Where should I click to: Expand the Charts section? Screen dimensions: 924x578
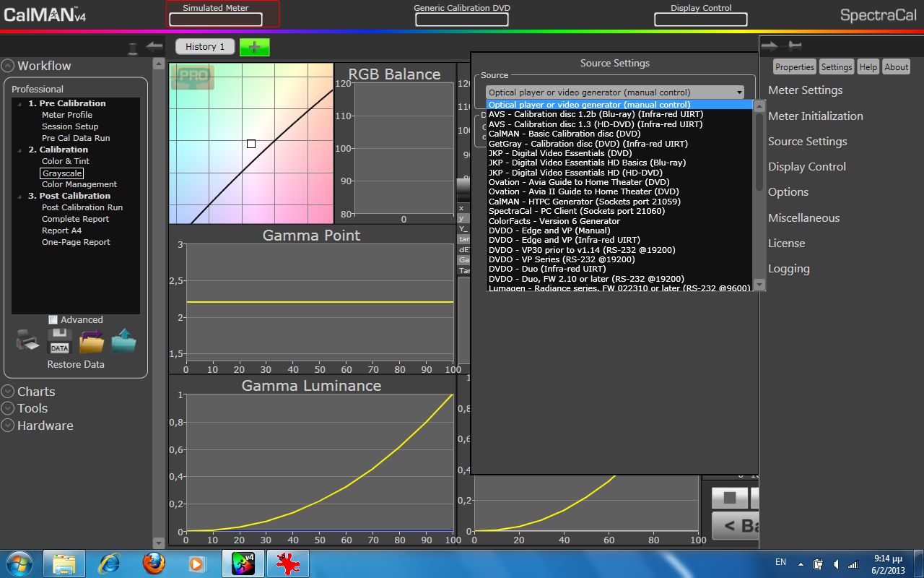pos(8,392)
